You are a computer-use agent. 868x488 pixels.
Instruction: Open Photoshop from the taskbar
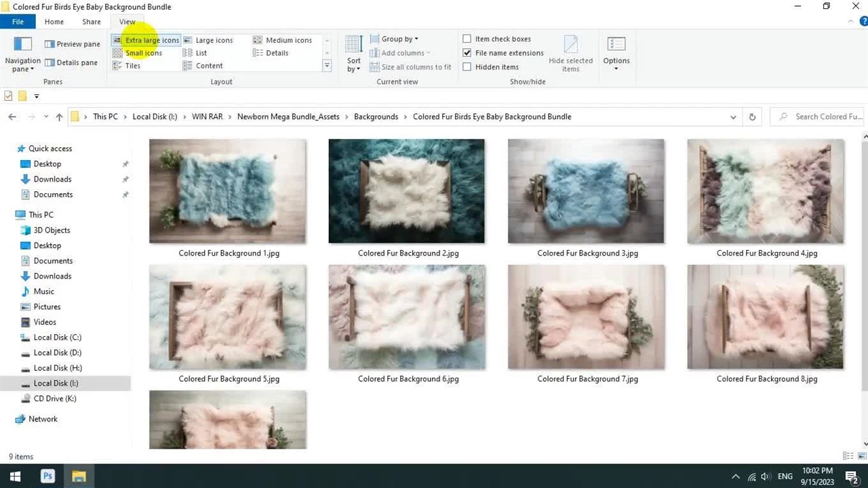coord(47,476)
